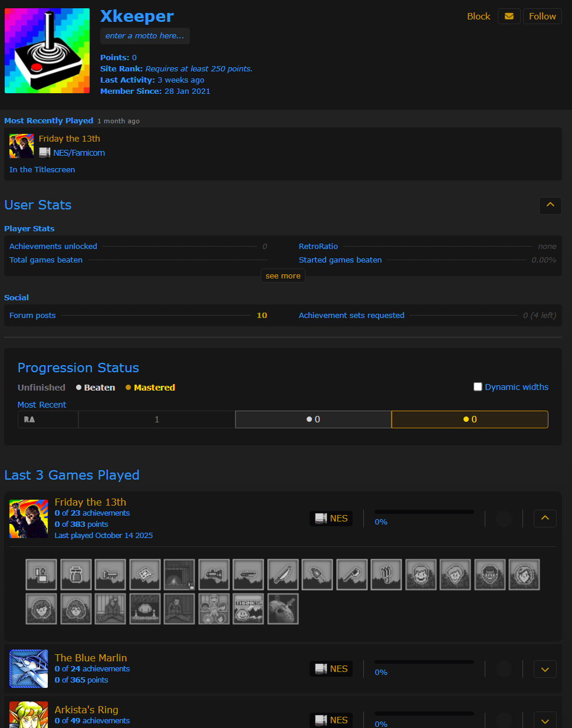
Task: Select the THANKS achievement badge
Action: point(248,609)
